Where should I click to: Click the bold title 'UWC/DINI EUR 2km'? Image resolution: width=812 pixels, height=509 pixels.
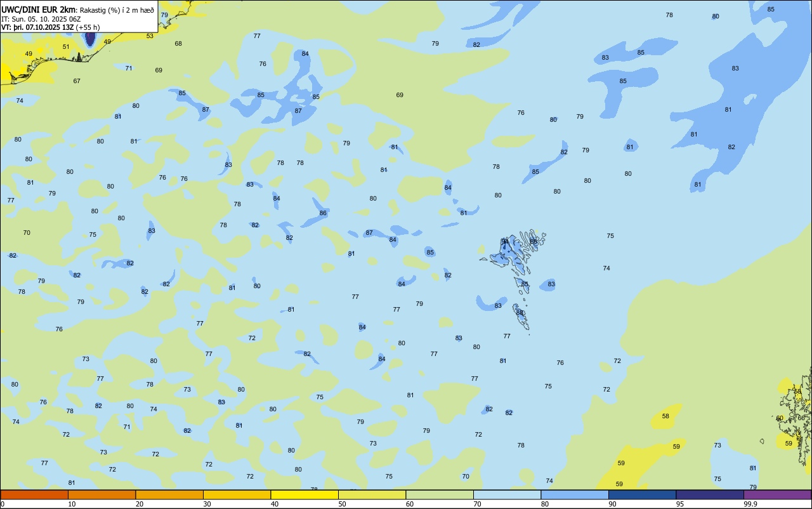38,9
